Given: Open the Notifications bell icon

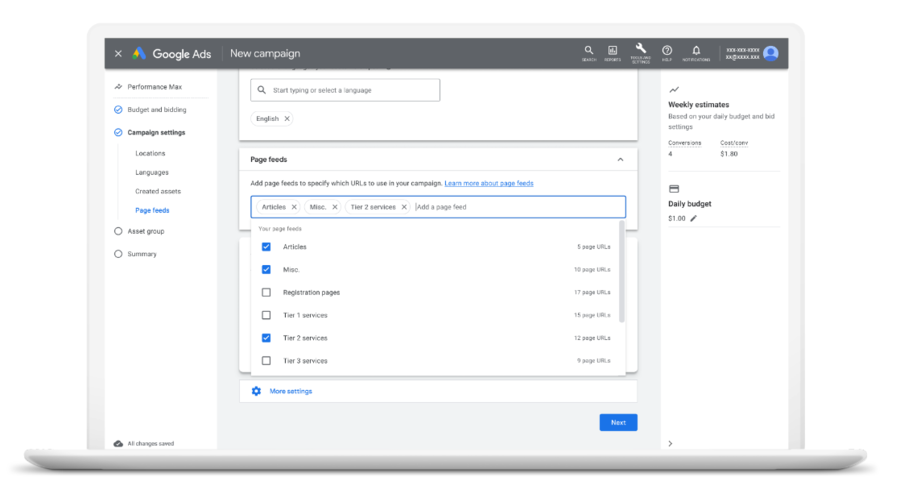Looking at the screenshot, I should point(696,51).
